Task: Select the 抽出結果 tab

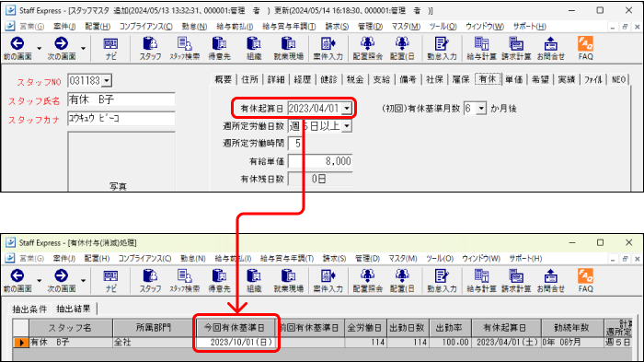Action: pyautogui.click(x=74, y=309)
